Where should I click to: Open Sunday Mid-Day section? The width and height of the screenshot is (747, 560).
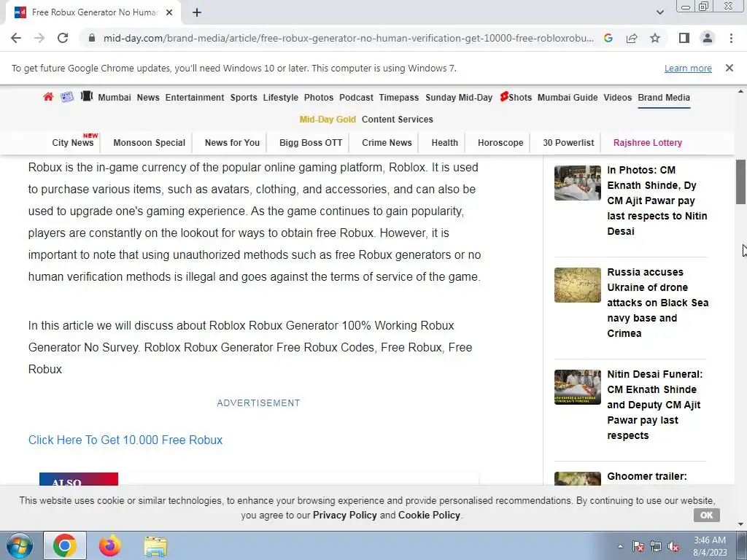459,98
